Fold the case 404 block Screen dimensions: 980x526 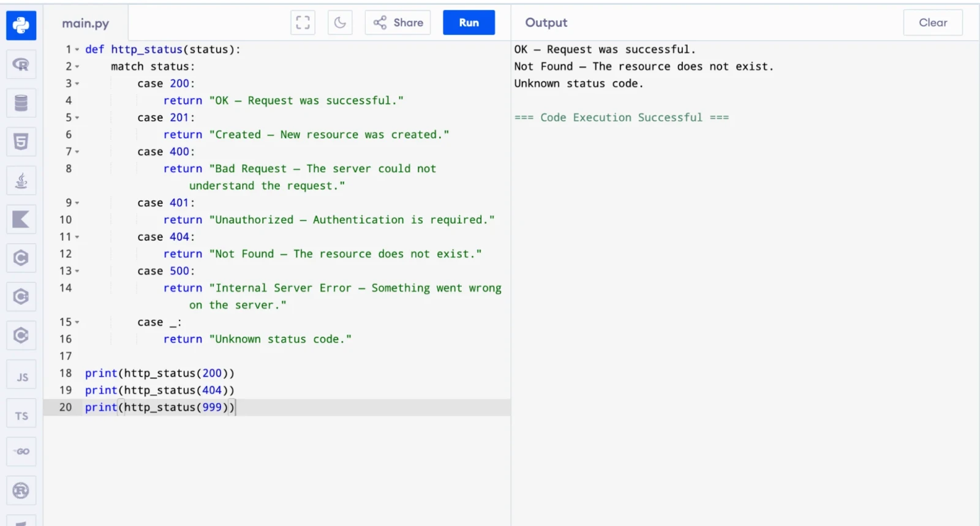[77, 237]
